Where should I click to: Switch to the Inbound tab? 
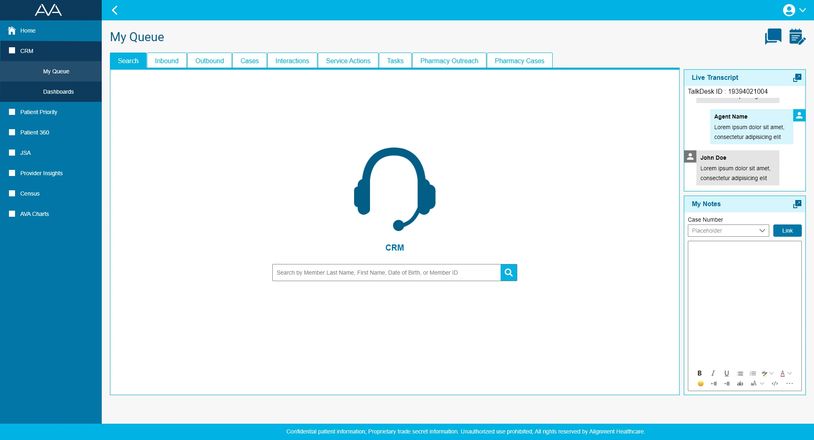[166, 61]
